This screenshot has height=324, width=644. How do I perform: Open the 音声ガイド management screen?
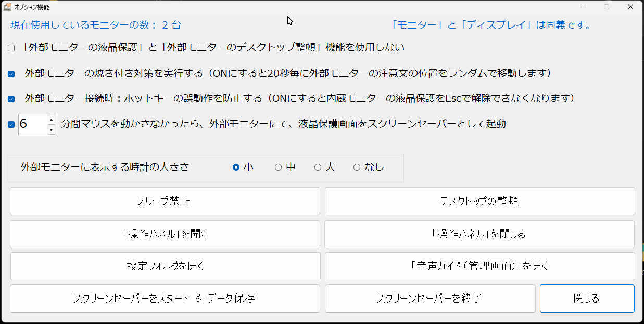(x=479, y=266)
